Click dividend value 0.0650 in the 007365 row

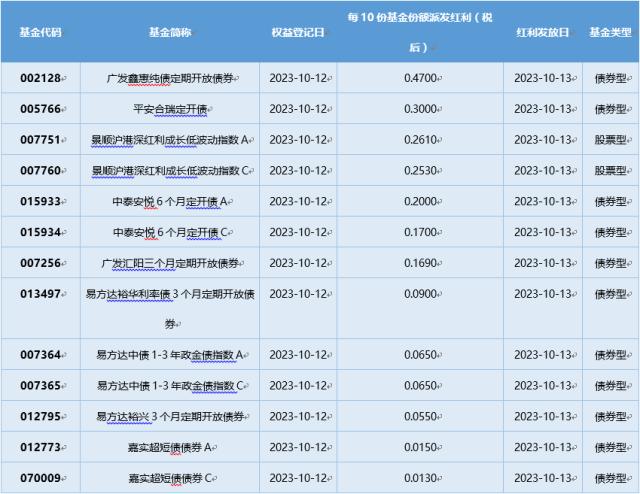(x=420, y=385)
